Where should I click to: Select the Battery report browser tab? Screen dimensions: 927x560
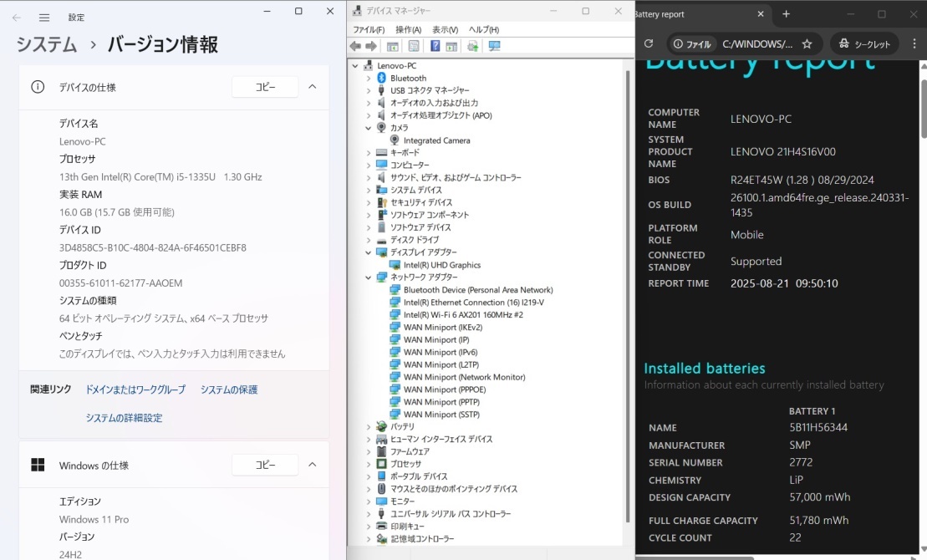(x=702, y=14)
